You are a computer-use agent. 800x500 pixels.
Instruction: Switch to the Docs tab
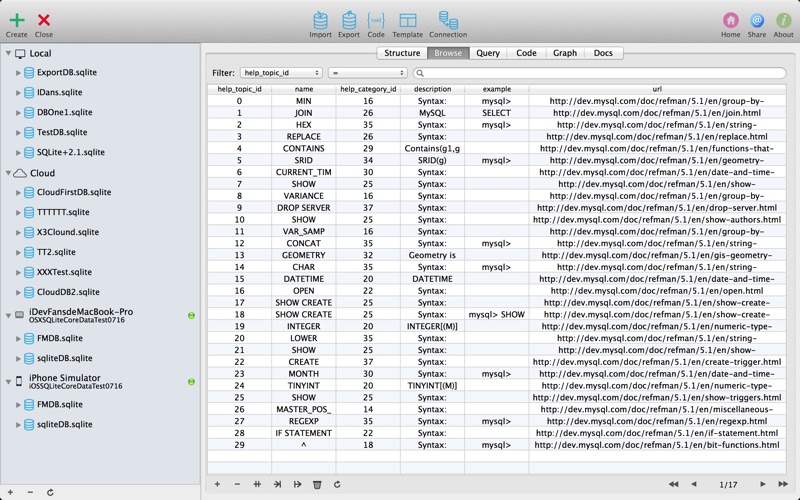tap(603, 53)
